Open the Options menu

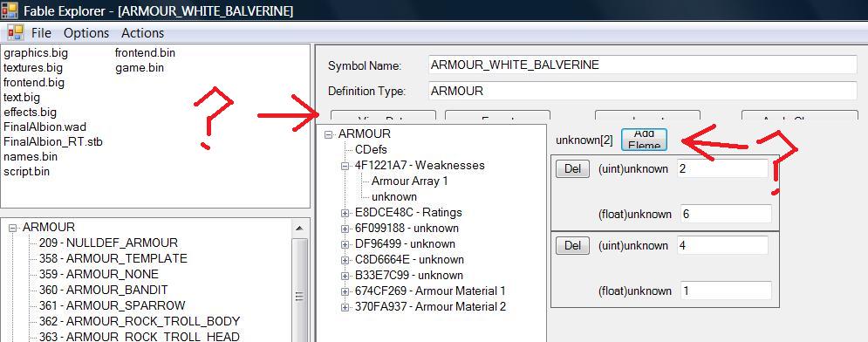(x=86, y=32)
